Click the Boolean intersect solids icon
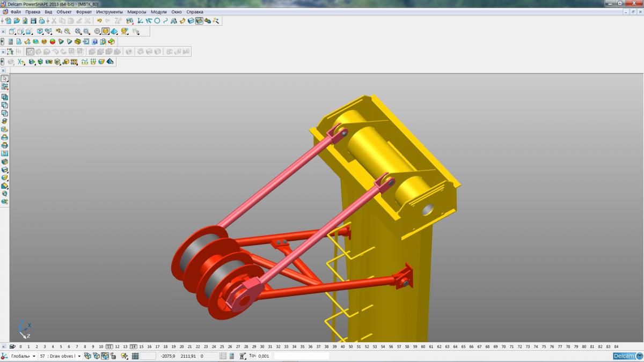 5,113
